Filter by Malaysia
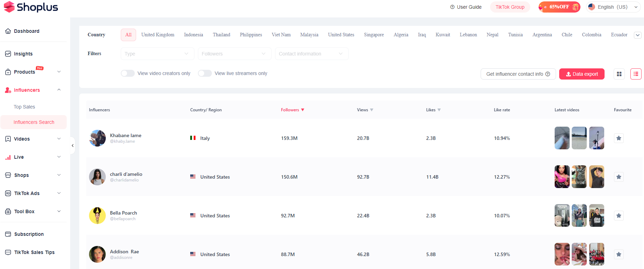This screenshot has height=269, width=644. point(309,35)
